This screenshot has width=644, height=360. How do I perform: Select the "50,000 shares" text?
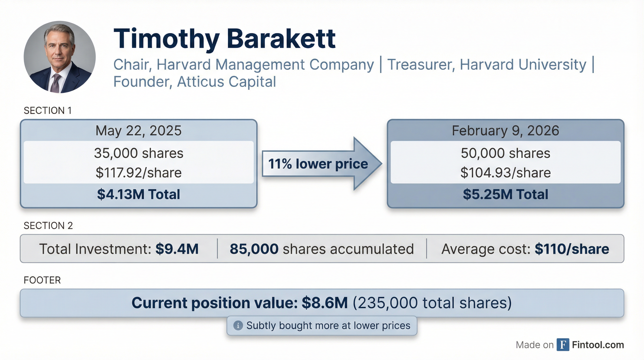(x=505, y=153)
